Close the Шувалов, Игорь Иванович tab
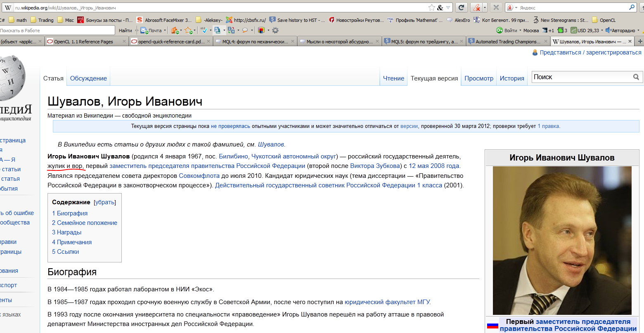 point(630,41)
